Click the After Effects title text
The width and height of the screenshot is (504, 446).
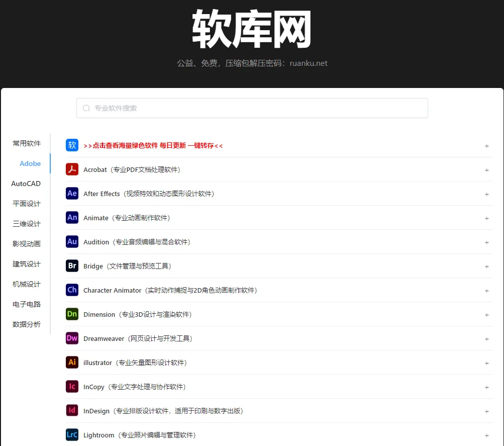(x=149, y=194)
